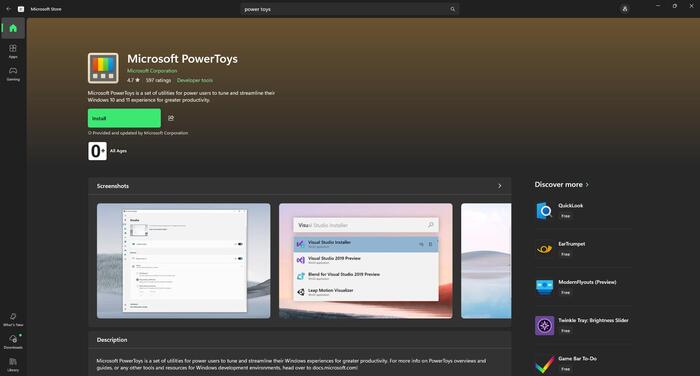Click the Game Bar To-Do title

pyautogui.click(x=577, y=359)
